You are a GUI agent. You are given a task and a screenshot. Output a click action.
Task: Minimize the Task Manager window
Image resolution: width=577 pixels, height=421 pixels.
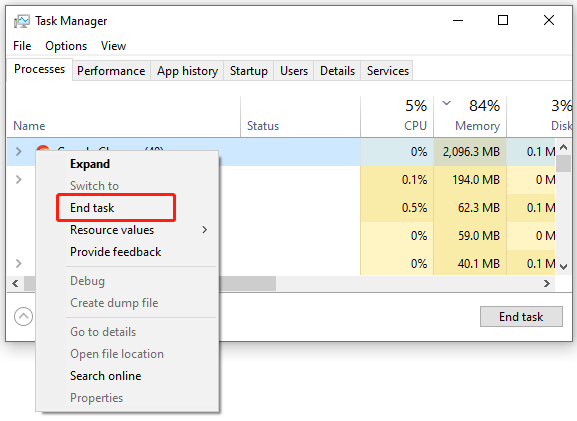point(458,20)
